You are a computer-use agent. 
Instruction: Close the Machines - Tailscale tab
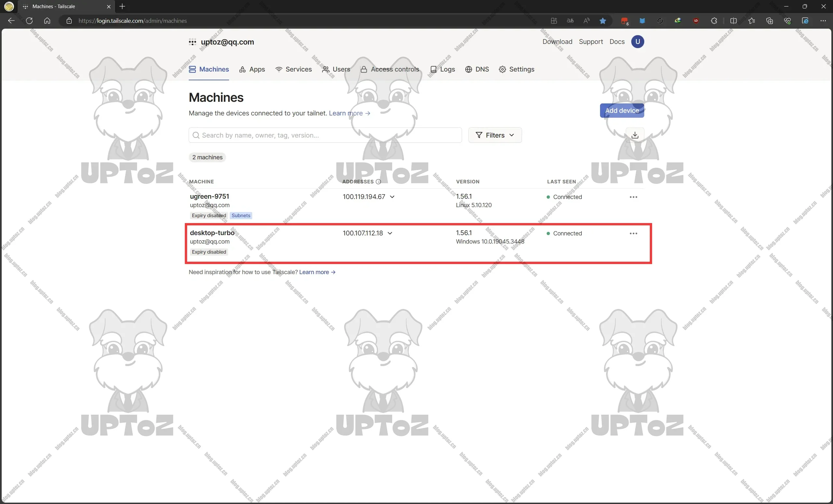click(x=109, y=7)
